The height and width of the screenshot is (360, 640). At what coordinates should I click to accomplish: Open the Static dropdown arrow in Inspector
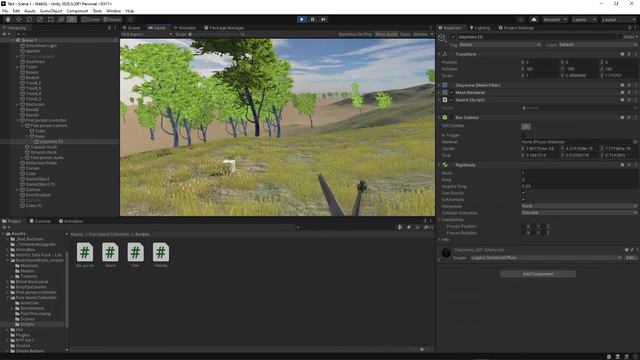(x=636, y=37)
